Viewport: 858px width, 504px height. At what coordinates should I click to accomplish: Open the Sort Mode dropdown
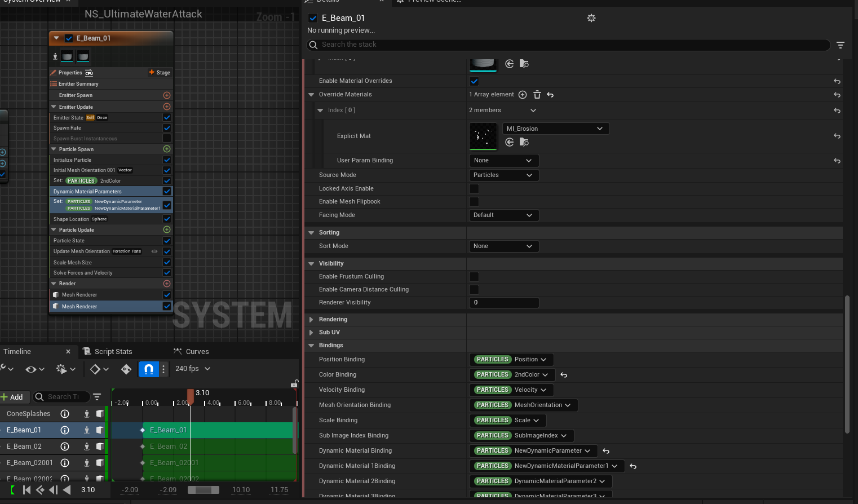503,246
